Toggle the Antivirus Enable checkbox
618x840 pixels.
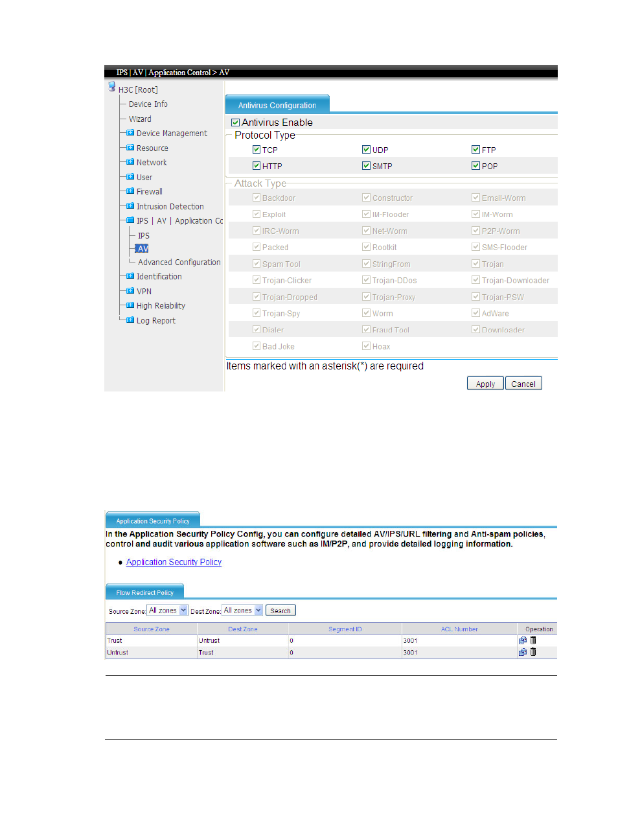pyautogui.click(x=236, y=122)
